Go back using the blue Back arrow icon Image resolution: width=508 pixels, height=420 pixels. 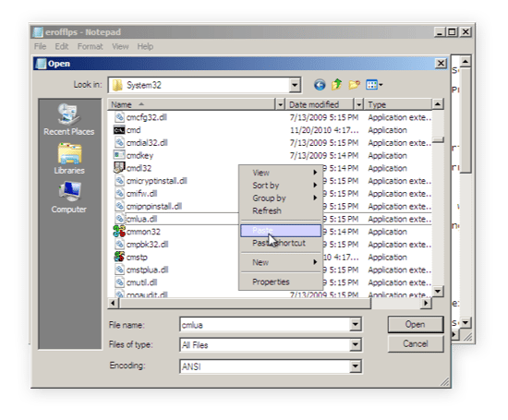coord(320,85)
